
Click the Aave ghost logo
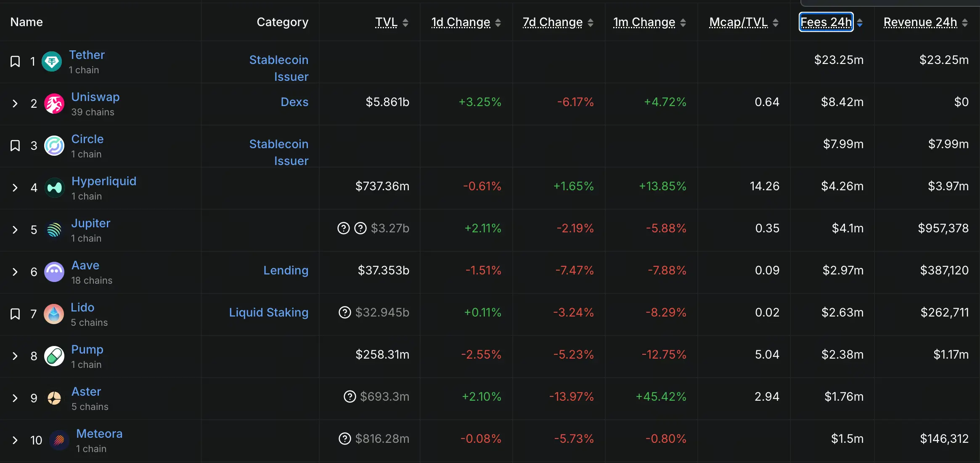(x=54, y=272)
